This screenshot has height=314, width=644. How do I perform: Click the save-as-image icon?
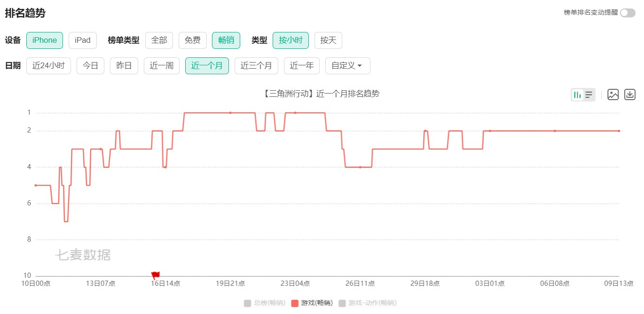pyautogui.click(x=613, y=94)
